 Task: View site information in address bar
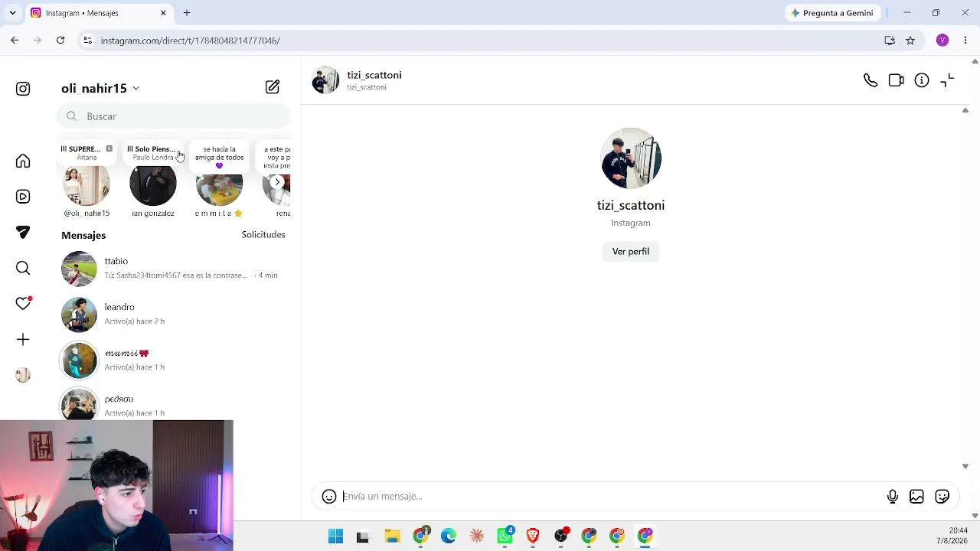pyautogui.click(x=87, y=41)
